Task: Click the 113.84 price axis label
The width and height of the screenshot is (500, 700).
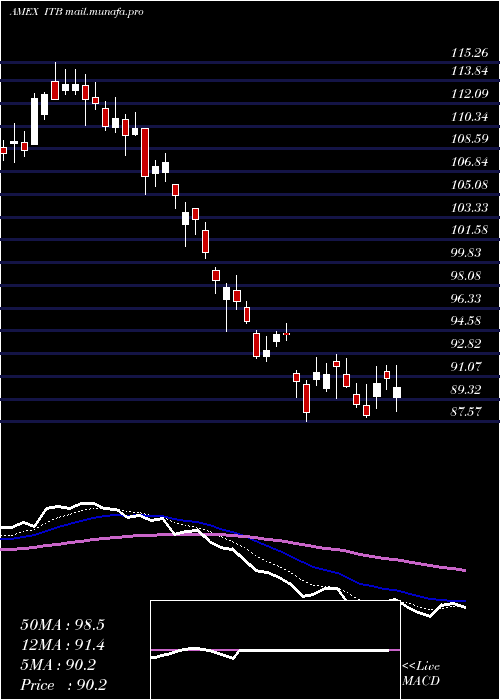Action: click(469, 71)
